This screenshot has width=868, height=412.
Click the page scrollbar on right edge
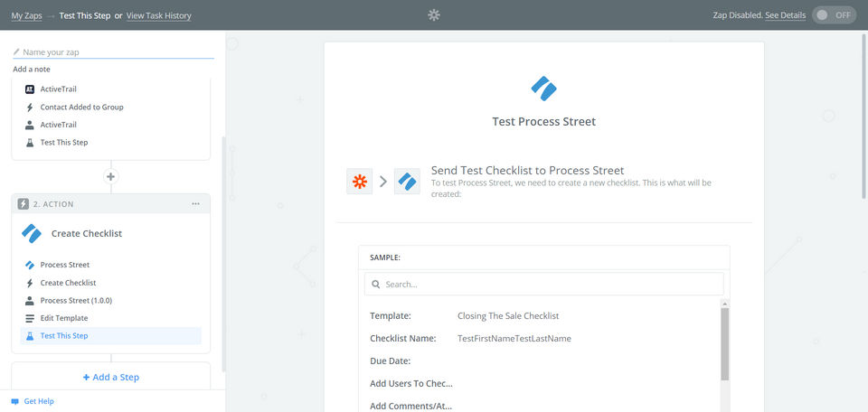(x=864, y=115)
